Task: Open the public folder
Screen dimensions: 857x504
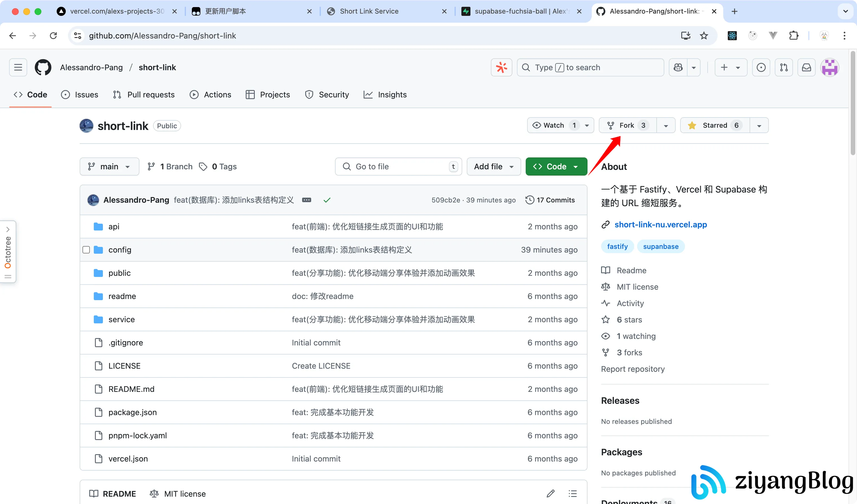Action: 119,273
